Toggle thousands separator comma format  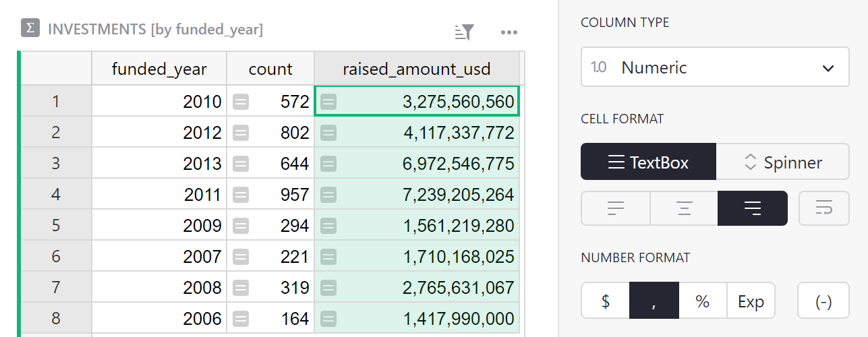click(x=654, y=301)
